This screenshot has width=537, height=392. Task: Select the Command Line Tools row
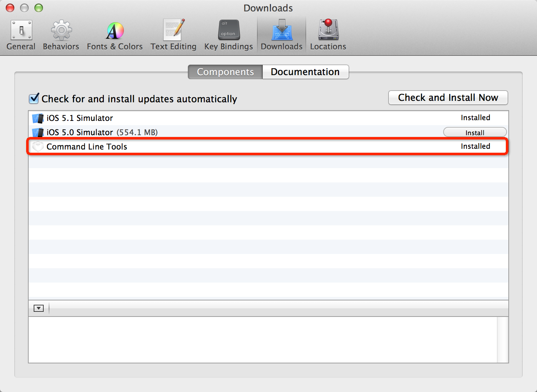(x=215, y=146)
